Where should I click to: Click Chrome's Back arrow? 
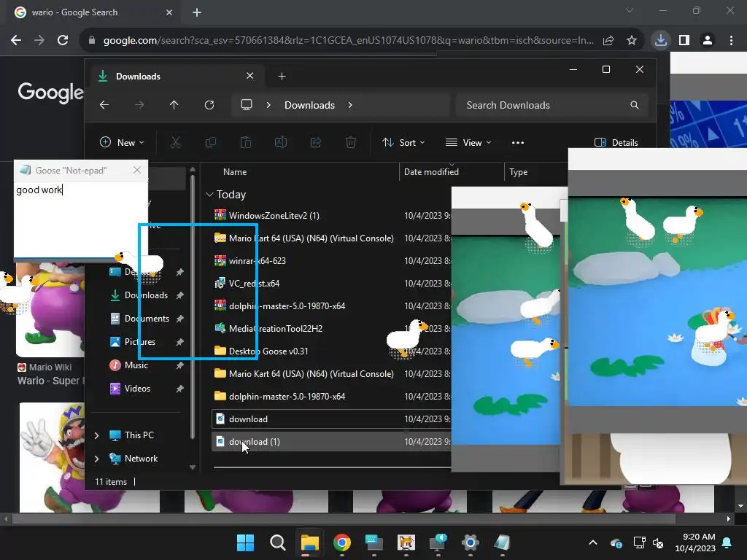tap(16, 41)
